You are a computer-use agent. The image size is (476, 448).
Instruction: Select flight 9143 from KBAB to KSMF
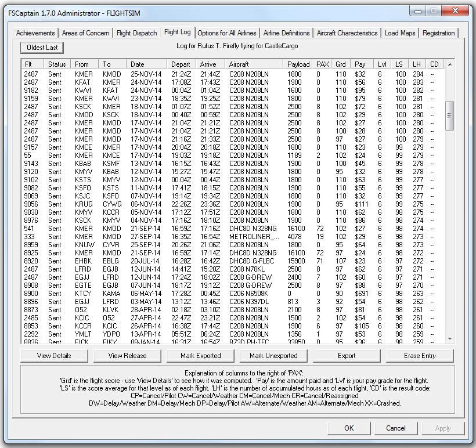[233, 164]
